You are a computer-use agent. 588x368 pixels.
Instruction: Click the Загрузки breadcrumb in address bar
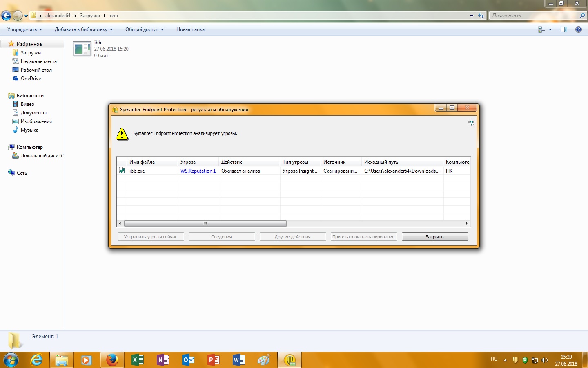coord(90,16)
